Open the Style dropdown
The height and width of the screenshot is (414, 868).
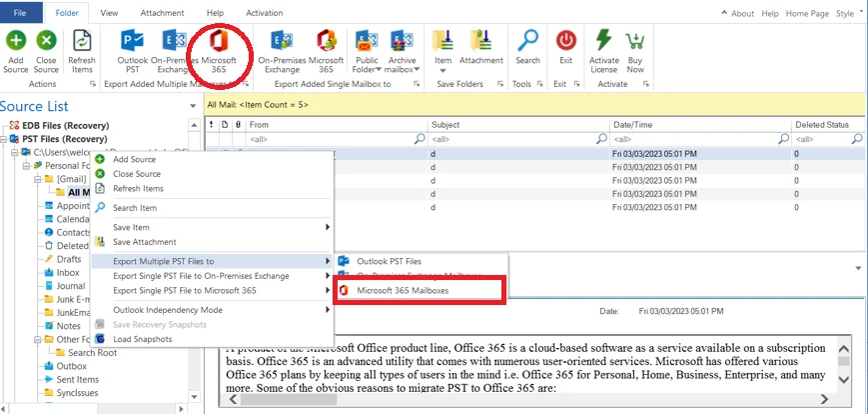[x=849, y=13]
